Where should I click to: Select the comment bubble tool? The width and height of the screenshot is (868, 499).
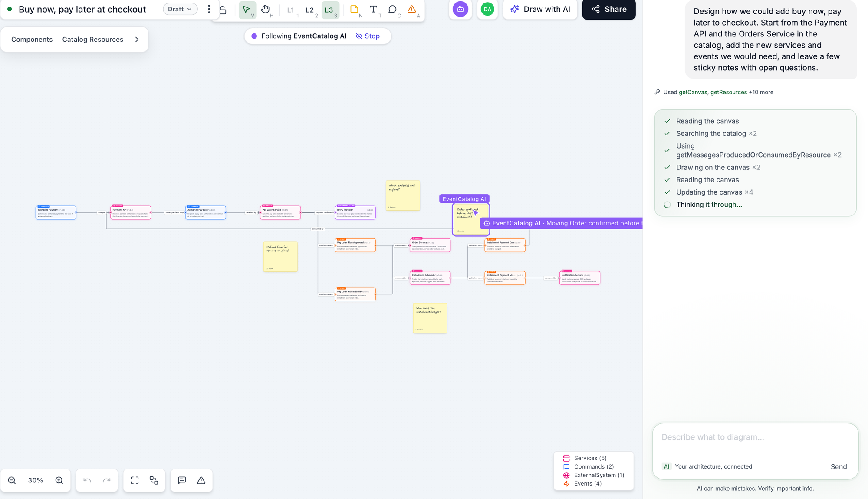(393, 10)
